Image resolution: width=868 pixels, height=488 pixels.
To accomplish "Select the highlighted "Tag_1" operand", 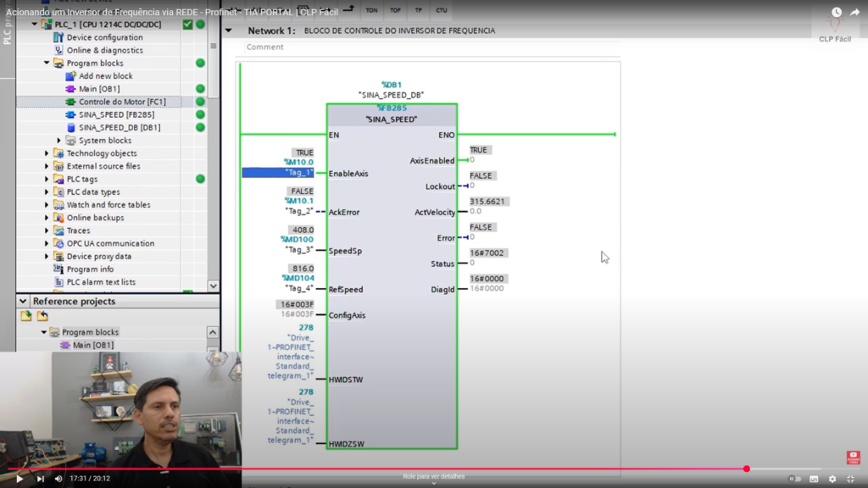I will pyautogui.click(x=278, y=173).
